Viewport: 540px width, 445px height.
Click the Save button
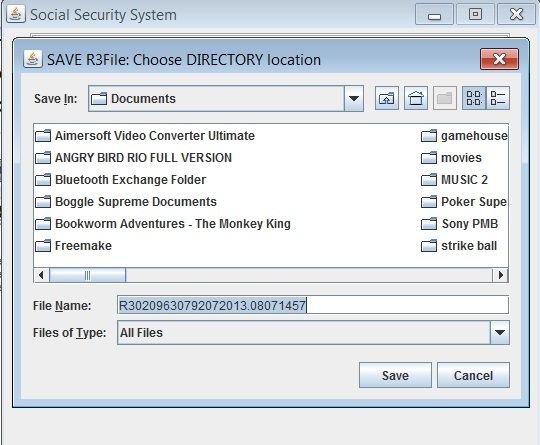(395, 375)
